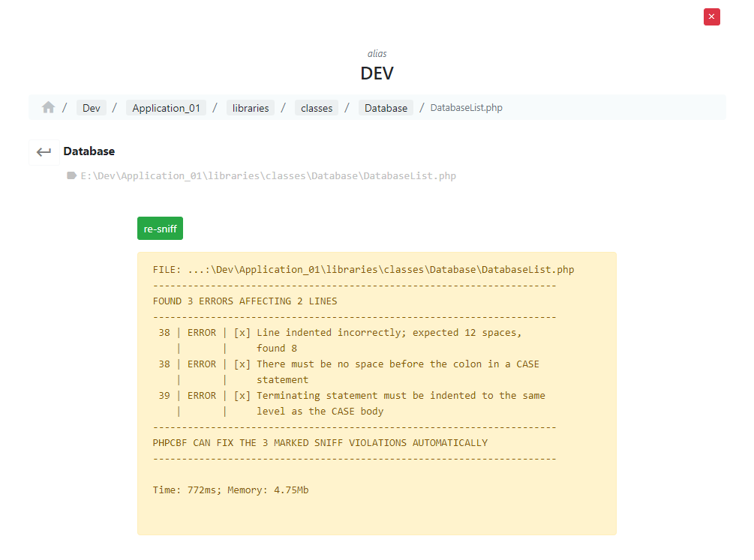Click the tag icon before the file path
The image size is (754, 560).
(71, 176)
